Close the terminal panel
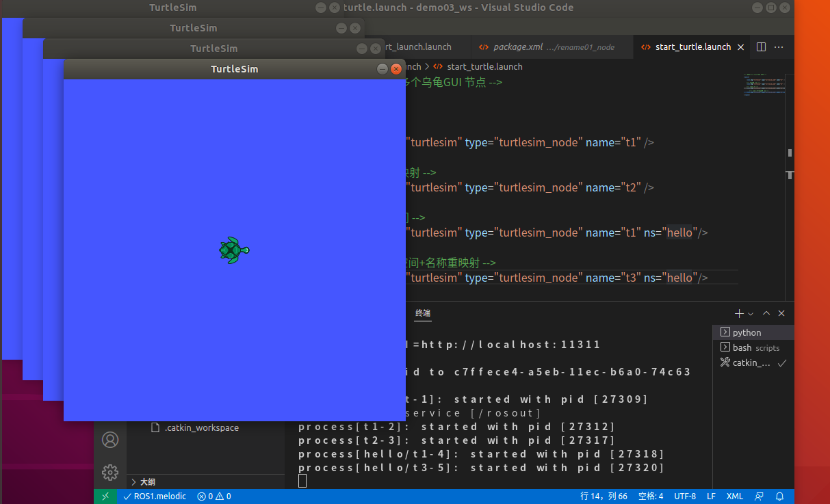The width and height of the screenshot is (830, 504). coord(781,313)
